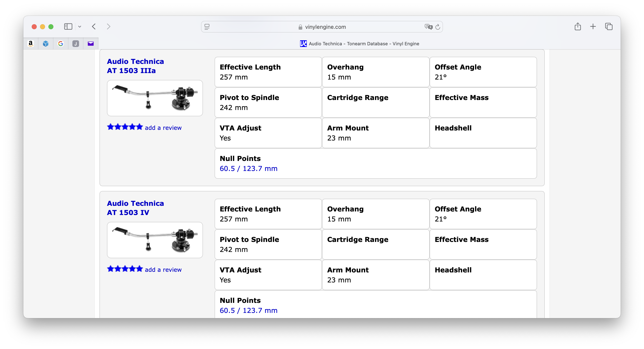
Task: Open the Audio Technica AT 1503 IV link
Action: 135,208
